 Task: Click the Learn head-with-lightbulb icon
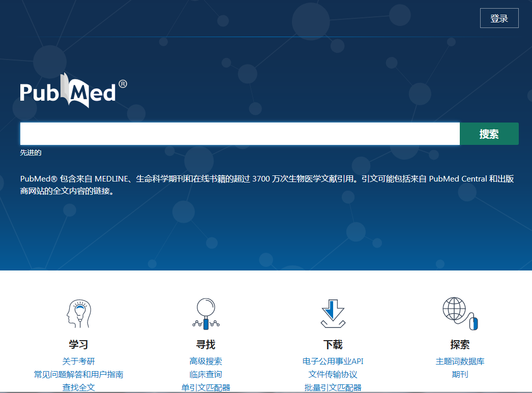tap(78, 313)
